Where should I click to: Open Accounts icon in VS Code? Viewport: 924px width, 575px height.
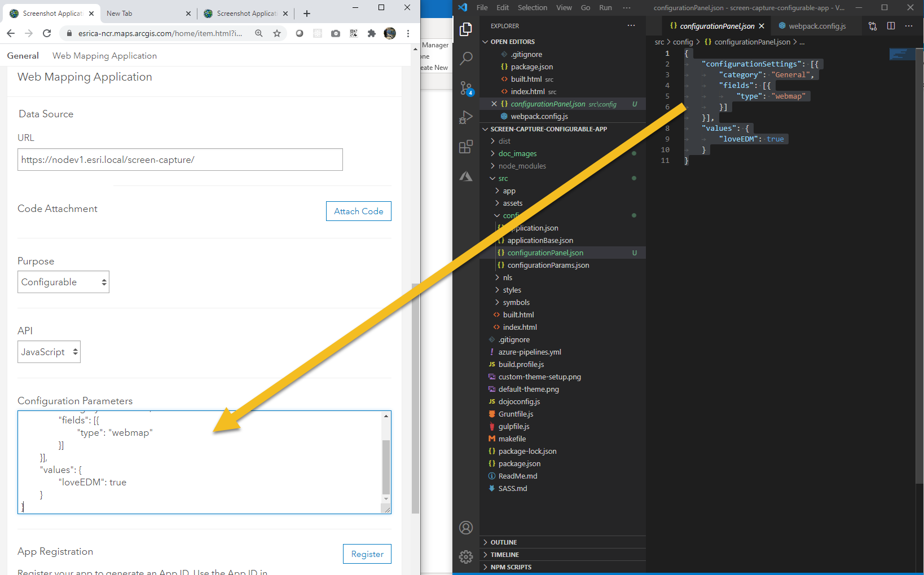(466, 528)
